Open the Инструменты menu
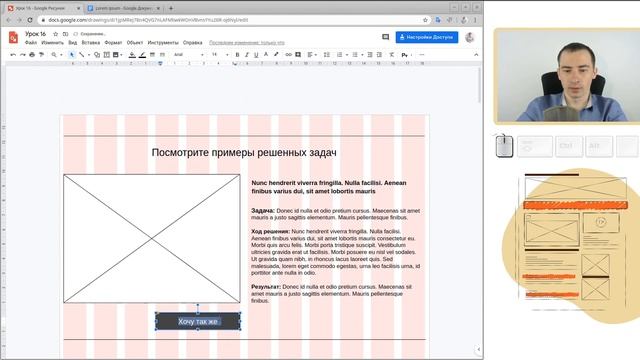 tap(163, 42)
